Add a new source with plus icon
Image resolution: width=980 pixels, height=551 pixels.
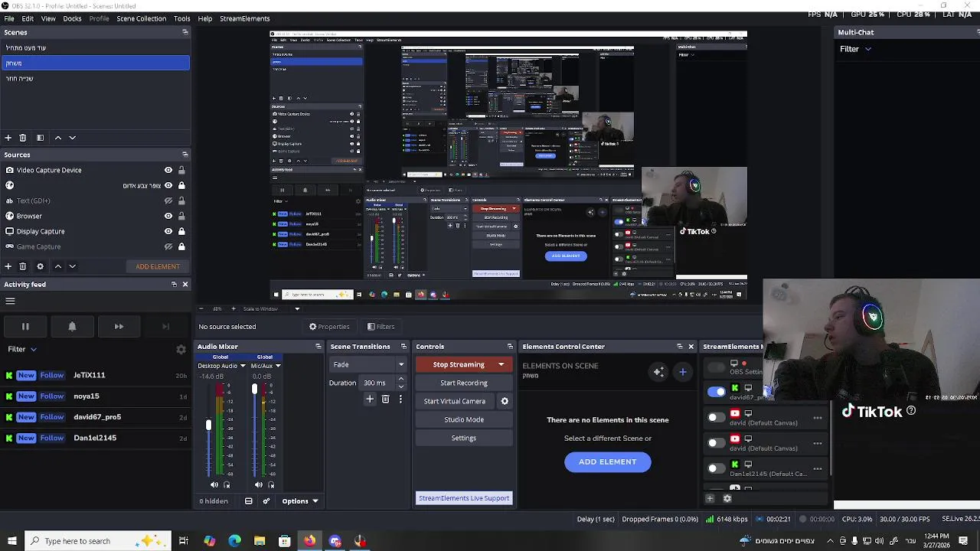coord(8,266)
